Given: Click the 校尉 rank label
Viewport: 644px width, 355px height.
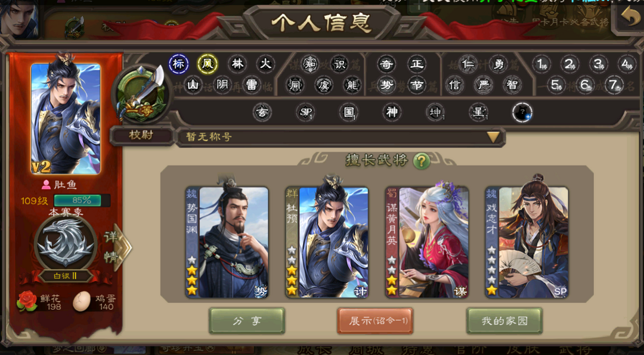Looking at the screenshot, I should (142, 135).
